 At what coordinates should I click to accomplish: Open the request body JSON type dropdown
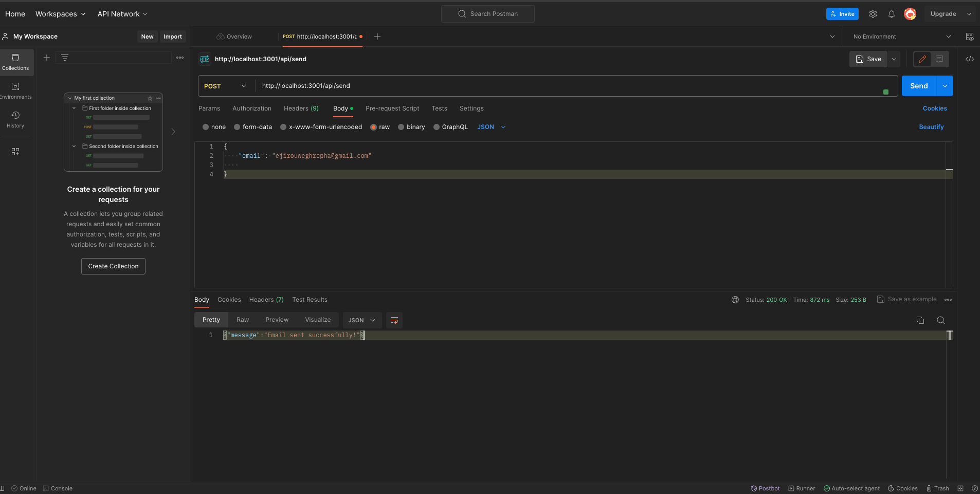[492, 127]
